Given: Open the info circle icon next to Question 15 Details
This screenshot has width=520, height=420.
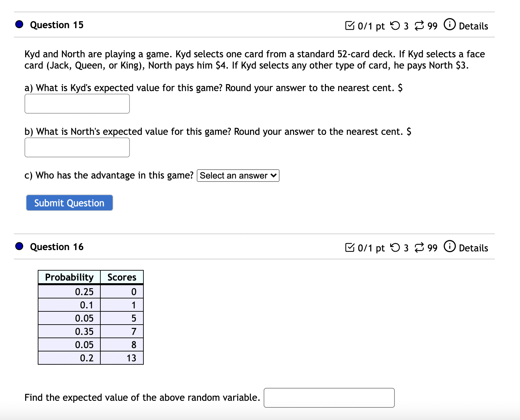Looking at the screenshot, I should point(449,25).
